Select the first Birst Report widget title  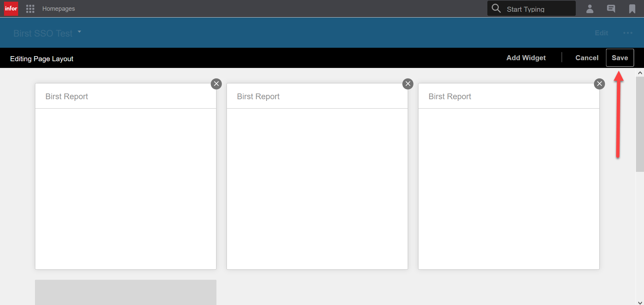click(67, 97)
